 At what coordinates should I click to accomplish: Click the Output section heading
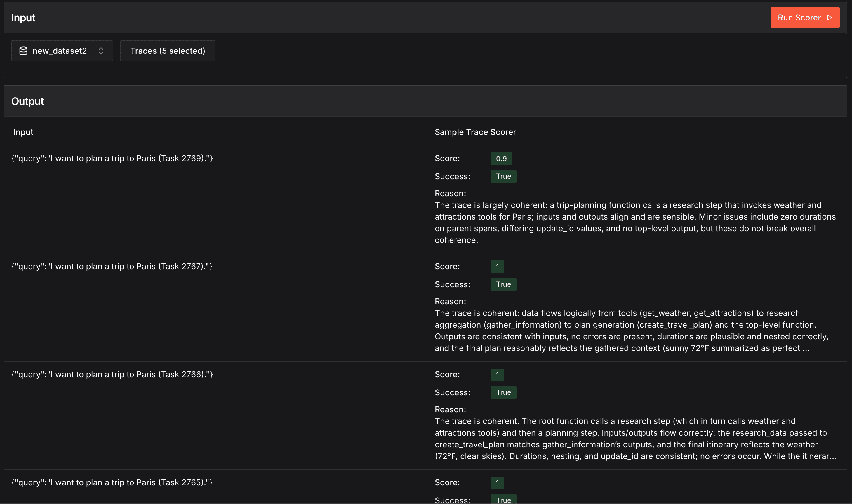pyautogui.click(x=27, y=101)
